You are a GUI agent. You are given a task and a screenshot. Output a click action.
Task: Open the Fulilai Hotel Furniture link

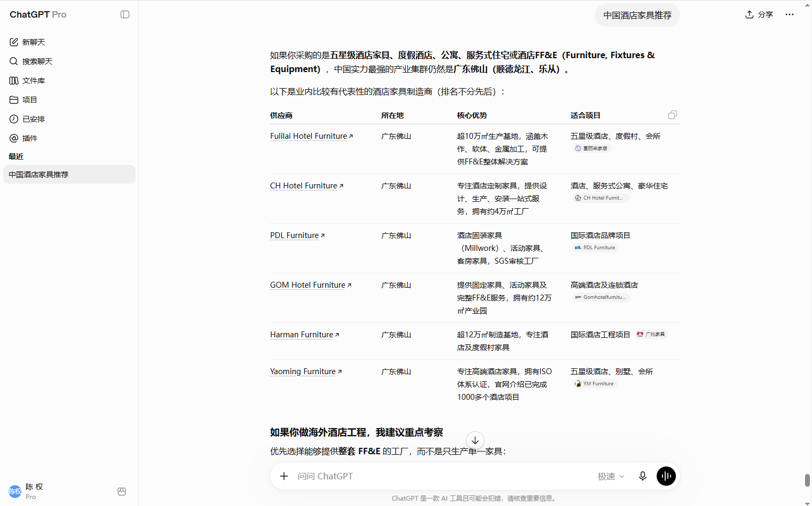point(312,136)
